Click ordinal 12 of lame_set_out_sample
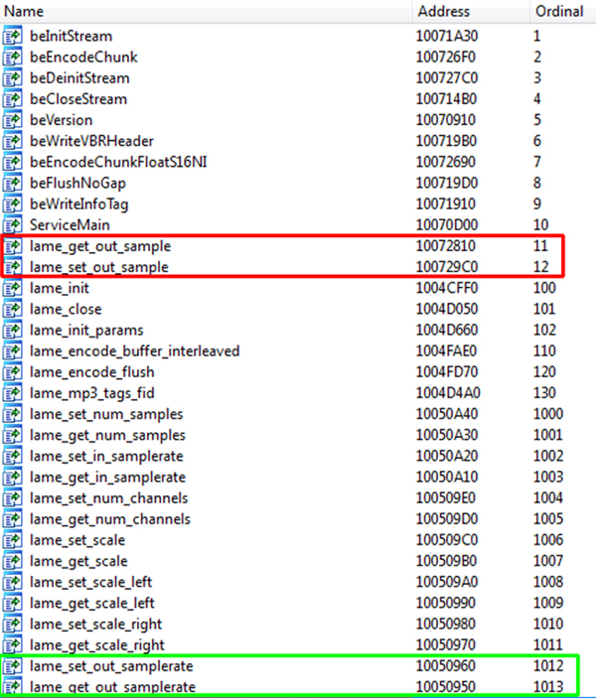596x700 pixels. (540, 267)
